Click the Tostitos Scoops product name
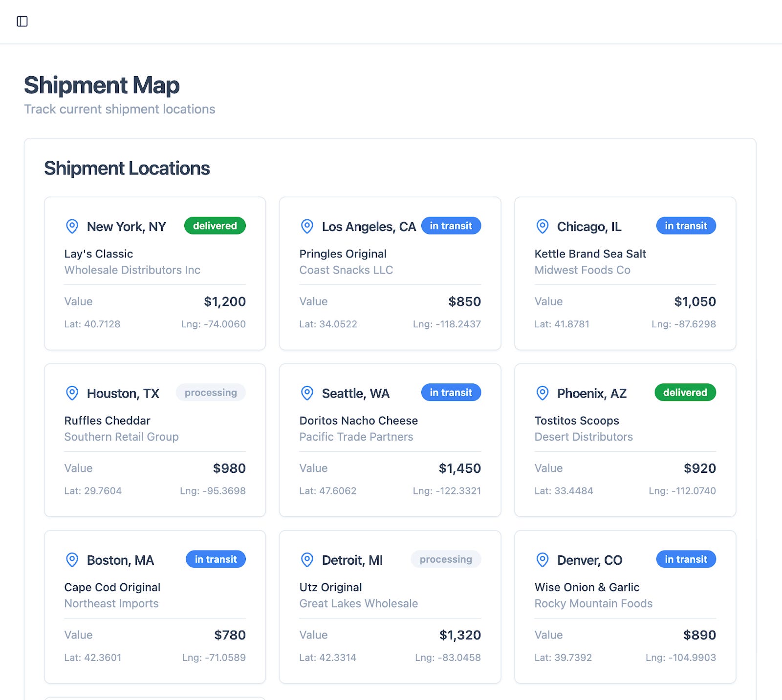The height and width of the screenshot is (700, 782). pyautogui.click(x=577, y=421)
